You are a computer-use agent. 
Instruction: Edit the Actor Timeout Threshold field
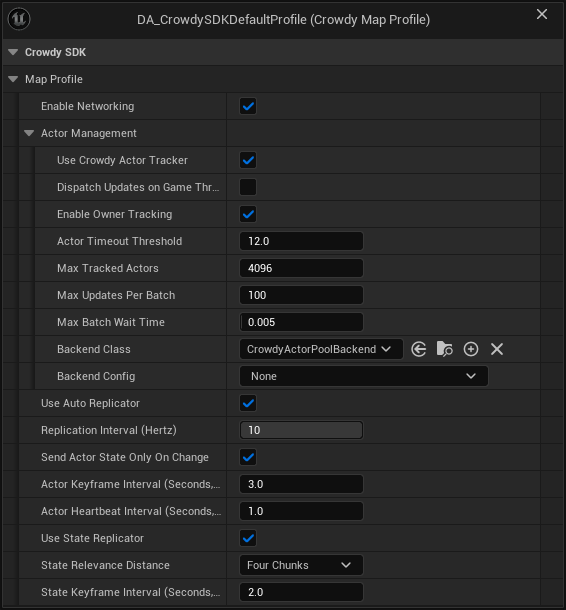[x=301, y=241]
